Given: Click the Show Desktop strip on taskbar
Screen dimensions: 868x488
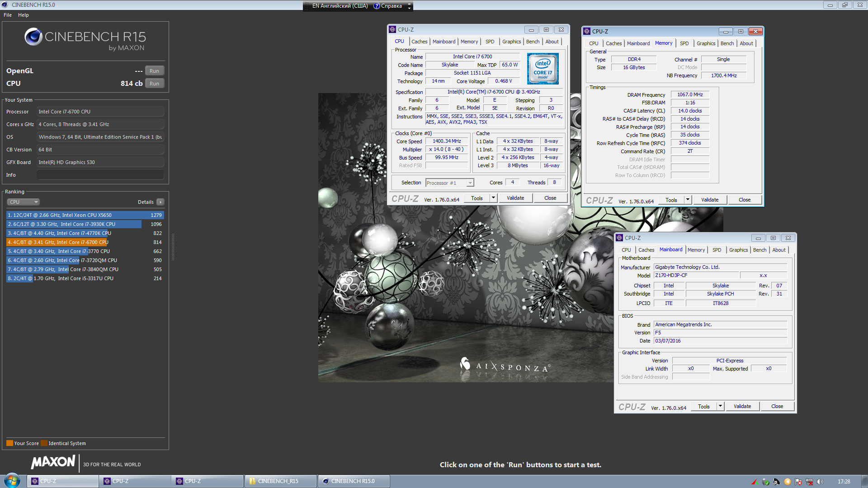Looking at the screenshot, I should (864, 481).
